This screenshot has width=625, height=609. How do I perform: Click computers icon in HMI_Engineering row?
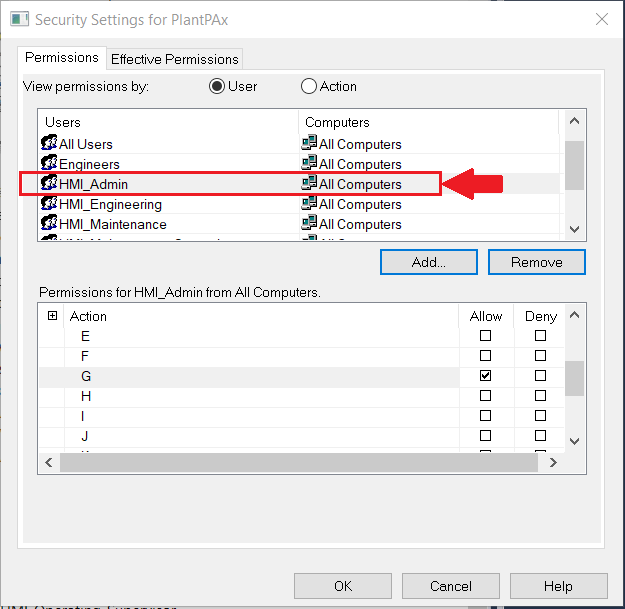tap(309, 203)
